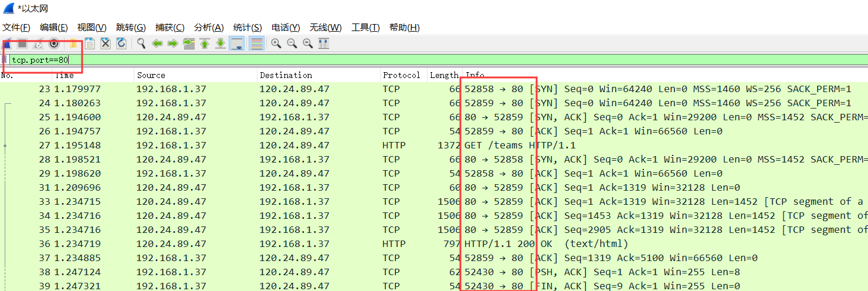
Task: Jump to the first packet
Action: point(205,43)
